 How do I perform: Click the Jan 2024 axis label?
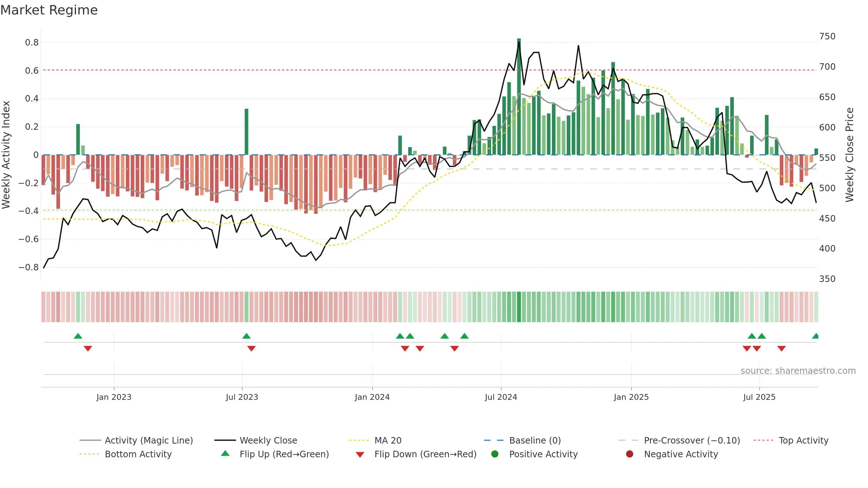pos(372,397)
